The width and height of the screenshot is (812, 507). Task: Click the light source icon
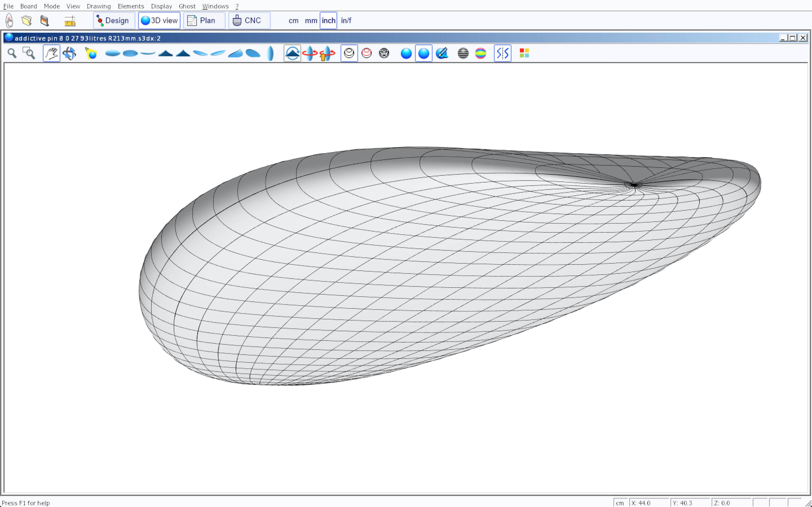pos(91,53)
